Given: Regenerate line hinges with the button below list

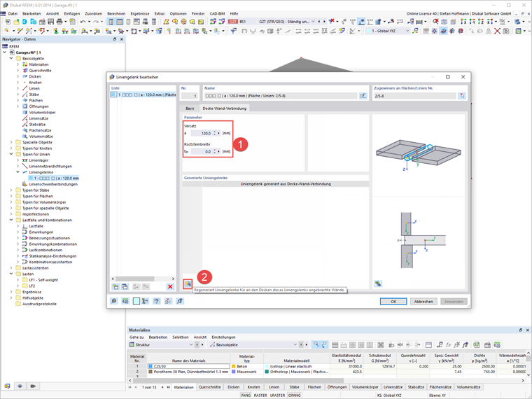Looking at the screenshot, I should click(x=188, y=283).
